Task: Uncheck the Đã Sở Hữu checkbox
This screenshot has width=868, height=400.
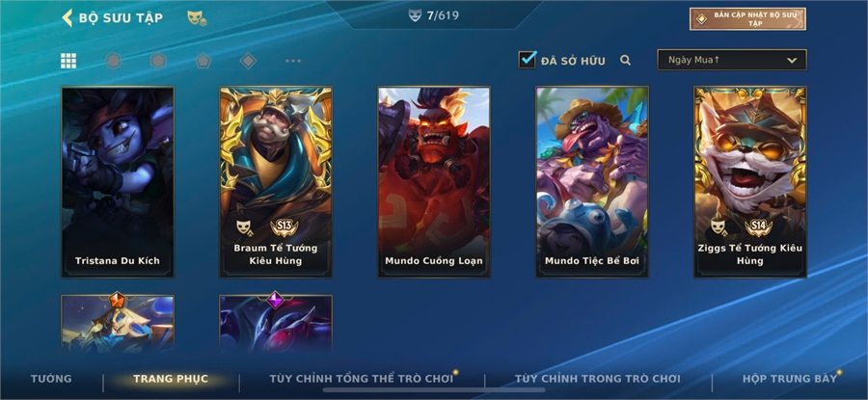Action: (x=527, y=60)
